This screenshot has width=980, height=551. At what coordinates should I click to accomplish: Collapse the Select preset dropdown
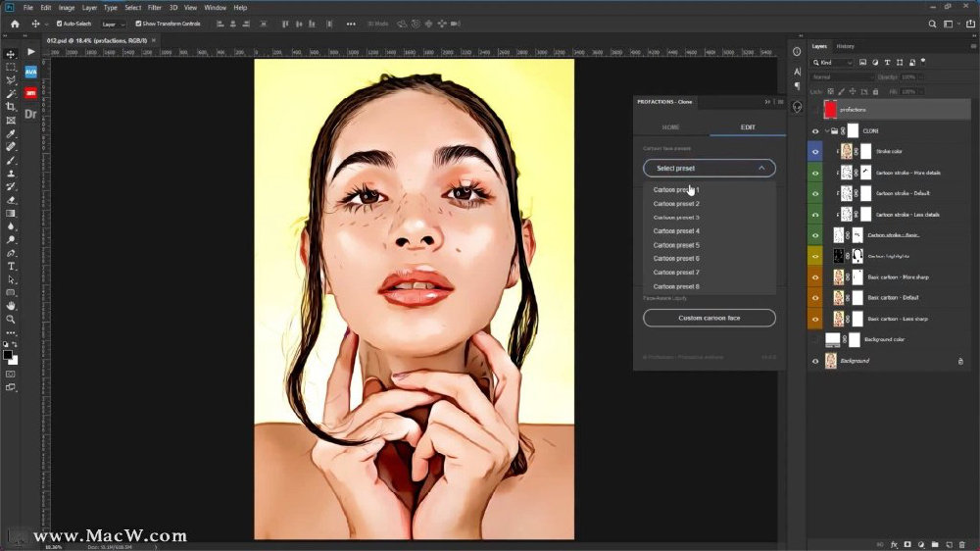[710, 169]
